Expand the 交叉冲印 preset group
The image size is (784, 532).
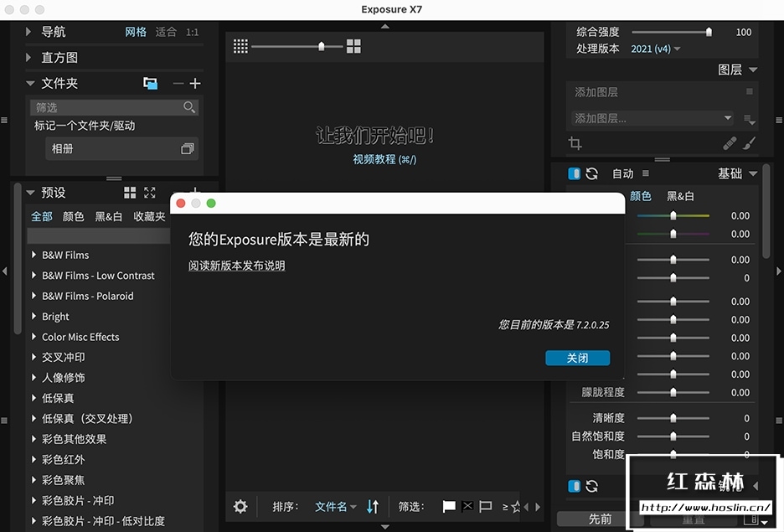[34, 357]
